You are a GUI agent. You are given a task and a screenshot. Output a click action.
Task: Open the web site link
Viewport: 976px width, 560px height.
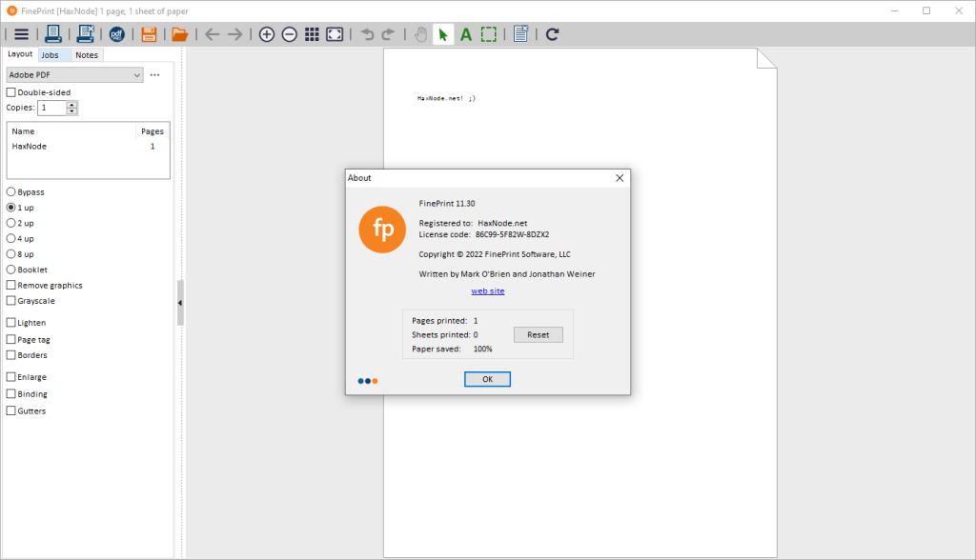[488, 291]
